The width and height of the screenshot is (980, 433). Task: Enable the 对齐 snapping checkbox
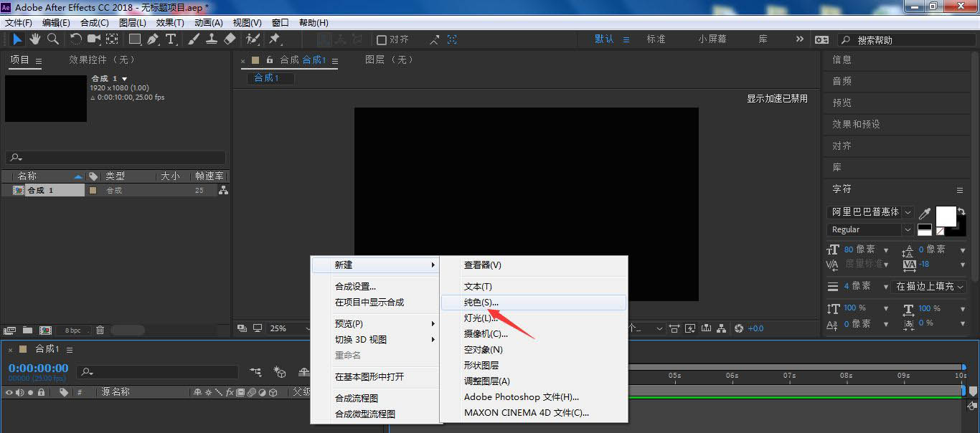pos(382,40)
